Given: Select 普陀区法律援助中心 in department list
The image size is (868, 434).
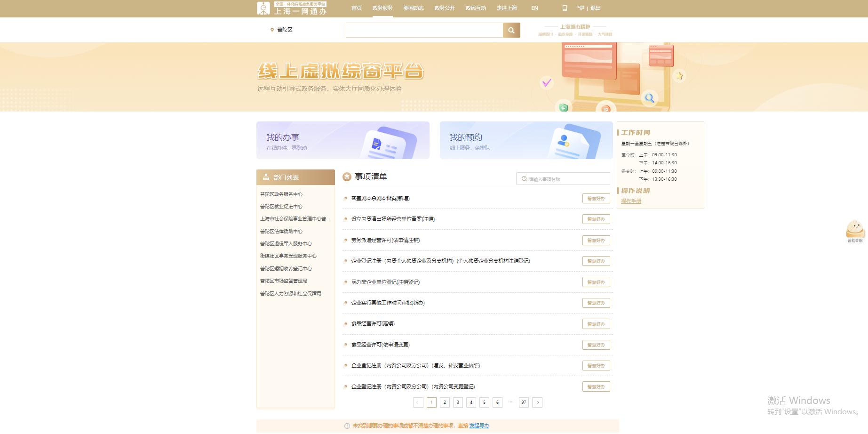Looking at the screenshot, I should [281, 232].
